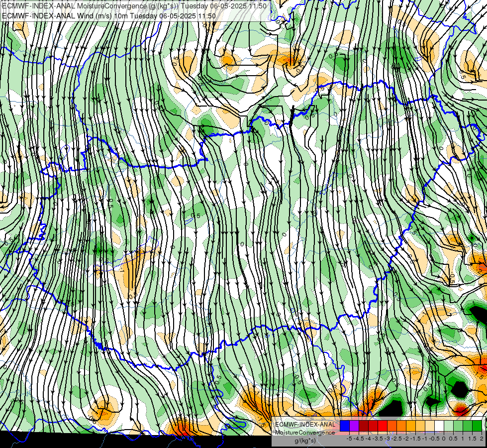Click the legend tick value -2.5
The image size is (487, 448).
pos(396,439)
